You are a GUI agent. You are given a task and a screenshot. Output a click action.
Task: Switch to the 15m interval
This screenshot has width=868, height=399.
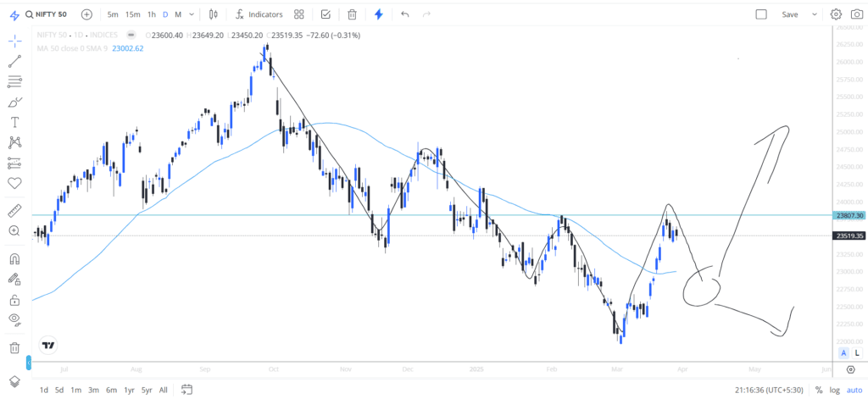tap(132, 14)
